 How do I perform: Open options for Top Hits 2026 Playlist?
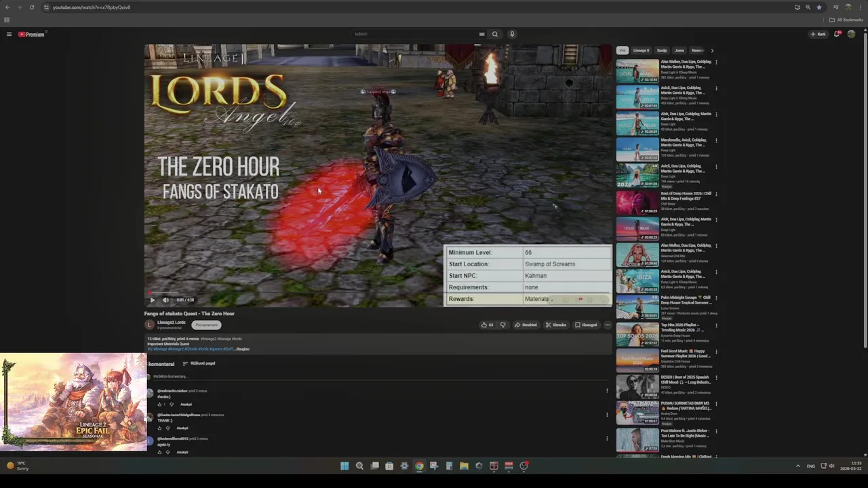[716, 325]
